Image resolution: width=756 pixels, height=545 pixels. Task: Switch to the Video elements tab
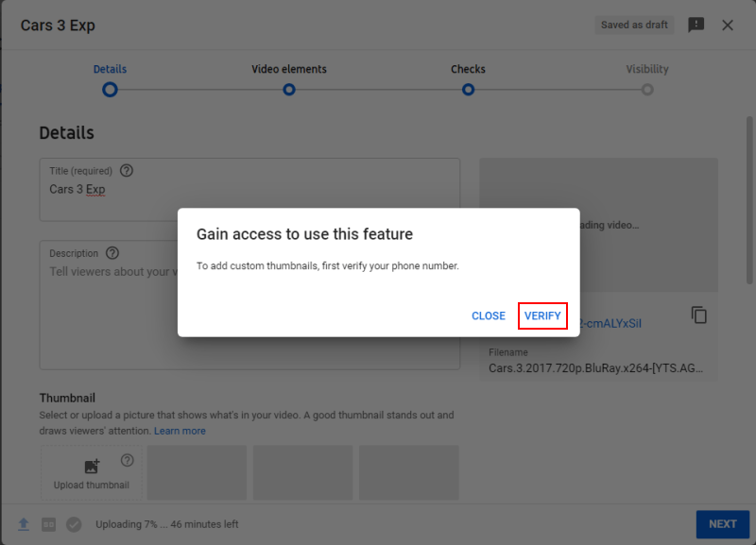[289, 69]
